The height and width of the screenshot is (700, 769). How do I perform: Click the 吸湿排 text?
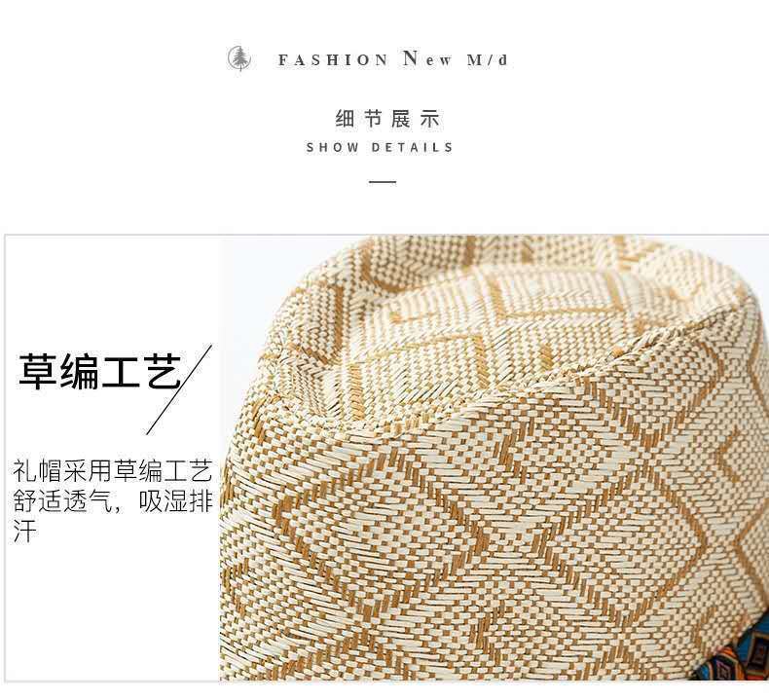(175, 501)
